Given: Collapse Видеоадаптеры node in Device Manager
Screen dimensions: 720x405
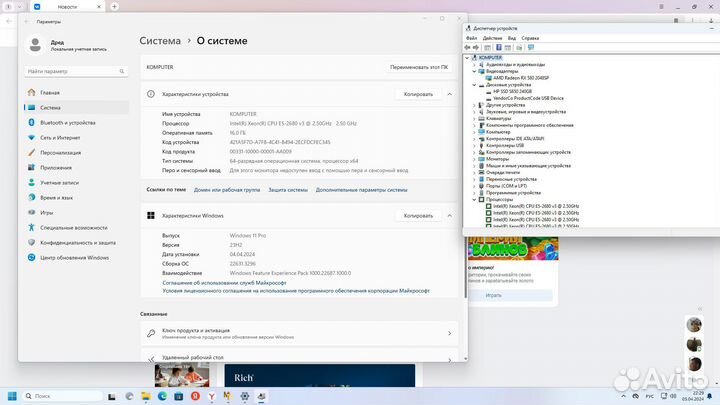Looking at the screenshot, I should click(474, 71).
